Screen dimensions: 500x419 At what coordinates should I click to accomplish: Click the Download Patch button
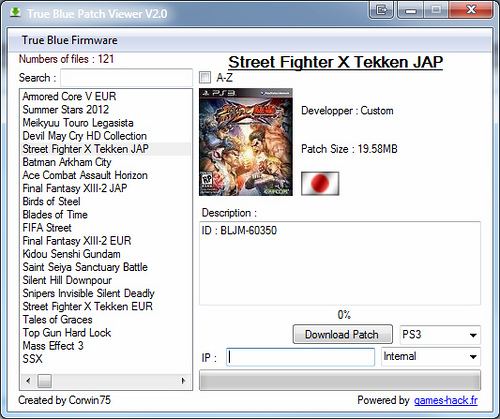click(343, 334)
